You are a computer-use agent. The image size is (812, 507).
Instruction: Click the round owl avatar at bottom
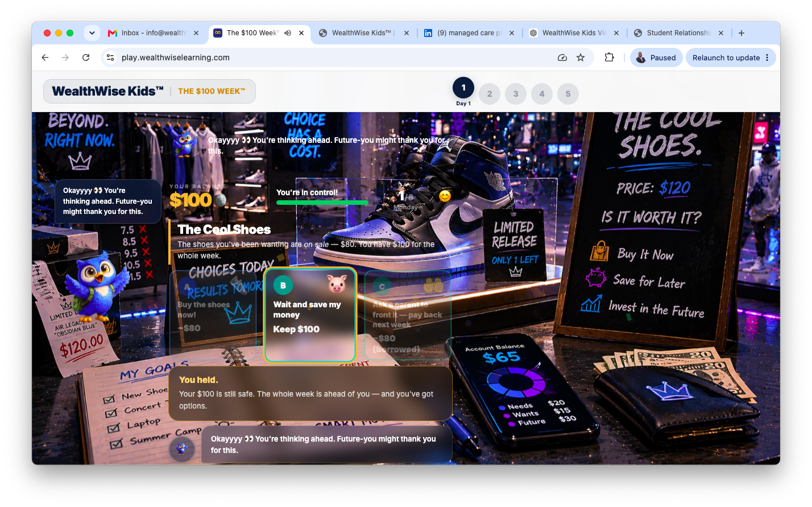coord(182,449)
